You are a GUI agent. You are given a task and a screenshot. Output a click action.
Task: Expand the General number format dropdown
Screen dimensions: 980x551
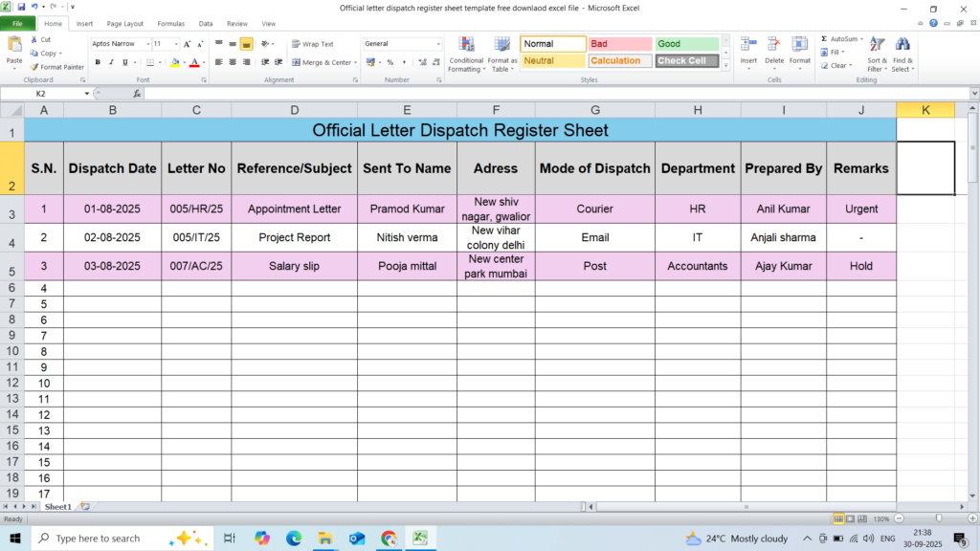click(x=438, y=44)
